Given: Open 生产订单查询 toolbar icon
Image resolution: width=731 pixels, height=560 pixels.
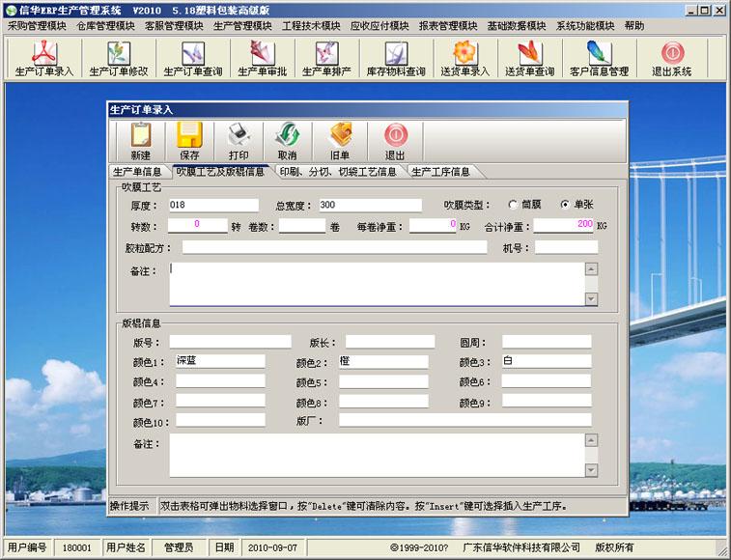Looking at the screenshot, I should (x=193, y=58).
